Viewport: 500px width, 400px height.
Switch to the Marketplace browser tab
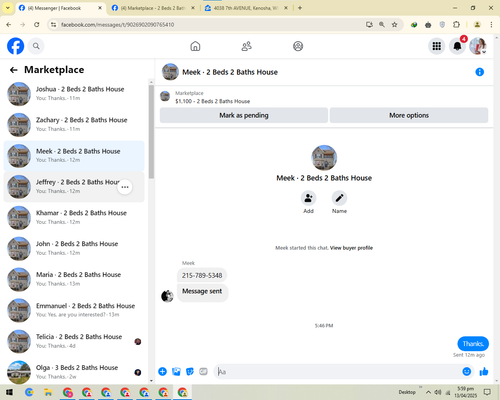[x=153, y=8]
